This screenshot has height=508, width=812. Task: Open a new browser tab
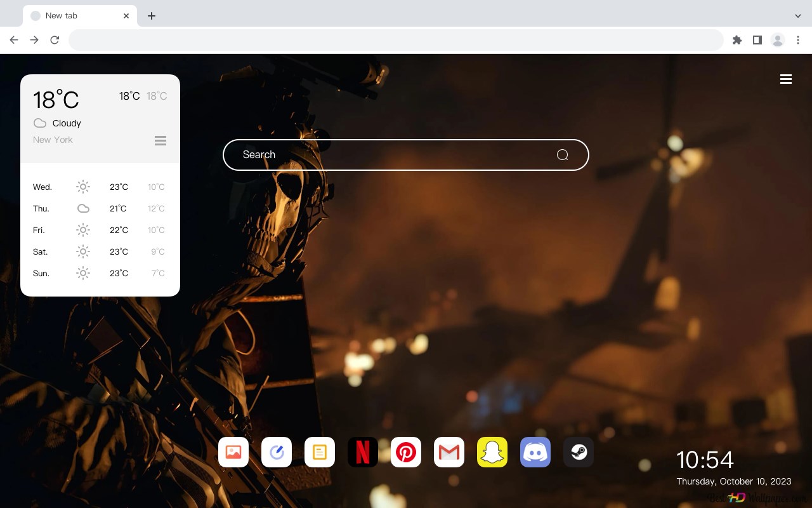point(151,16)
